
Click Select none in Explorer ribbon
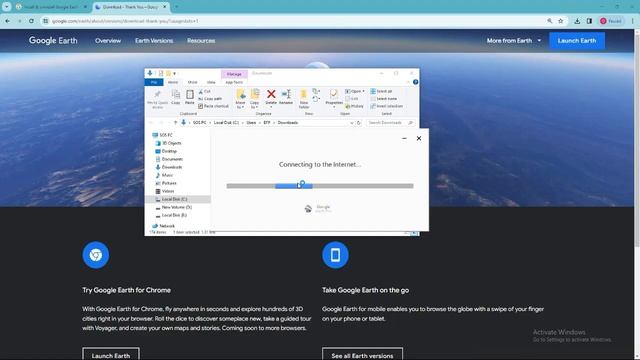[383, 99]
